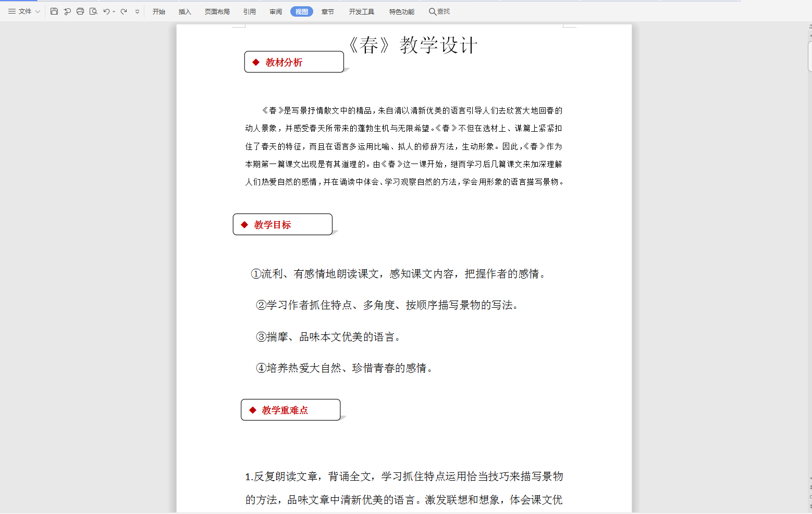Click objective ③揣摩、品味本文优美的语言

[x=328, y=337]
